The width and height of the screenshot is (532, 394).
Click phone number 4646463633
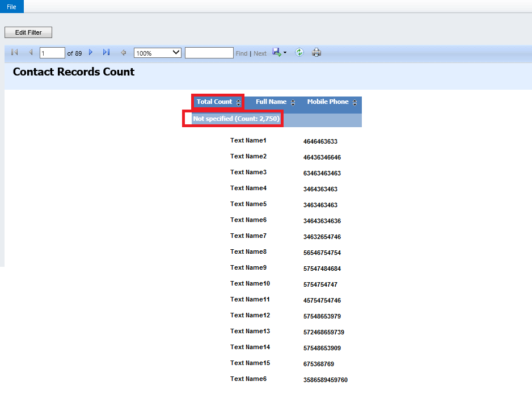(x=320, y=141)
